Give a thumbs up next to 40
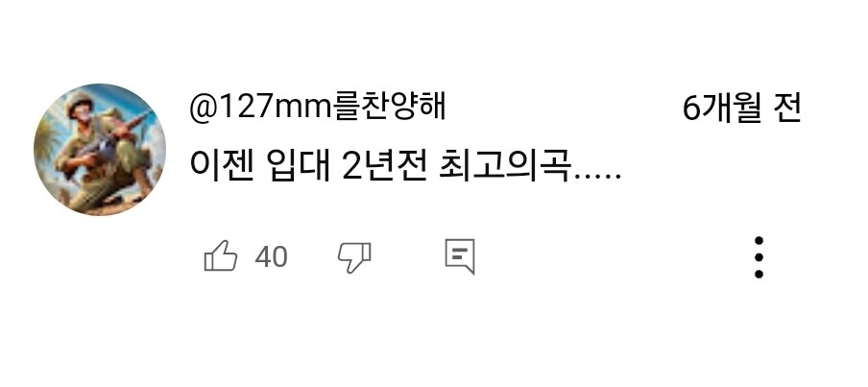Image resolution: width=868 pixels, height=387 pixels. [220, 255]
